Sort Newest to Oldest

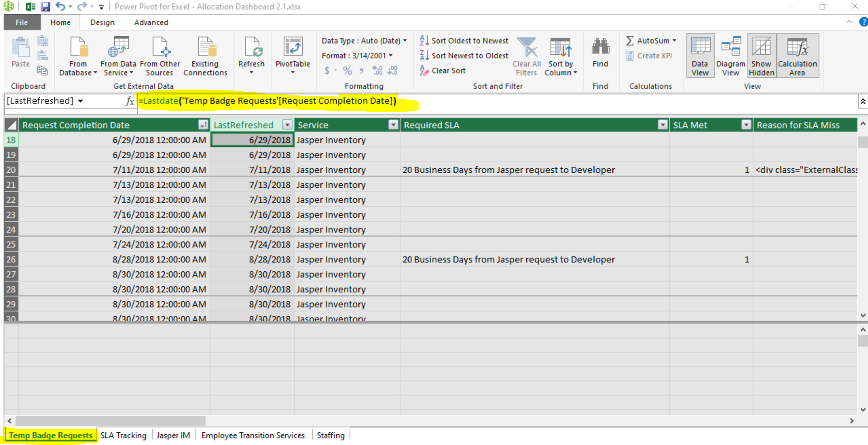(x=464, y=56)
